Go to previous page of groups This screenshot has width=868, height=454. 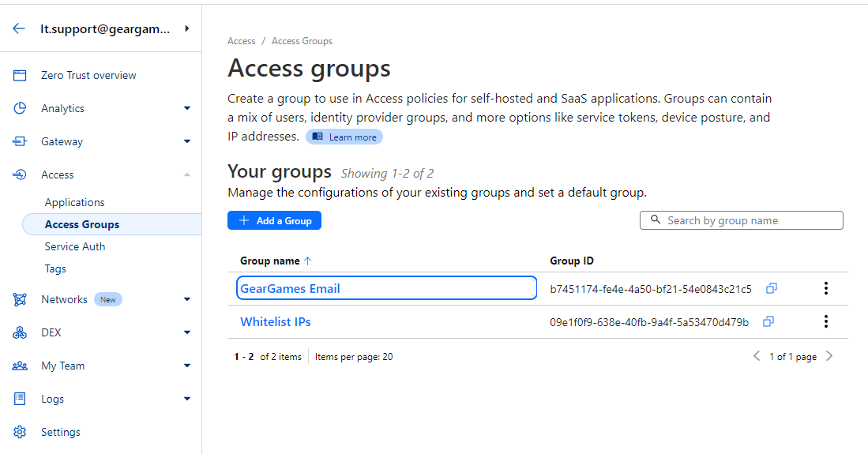point(757,356)
